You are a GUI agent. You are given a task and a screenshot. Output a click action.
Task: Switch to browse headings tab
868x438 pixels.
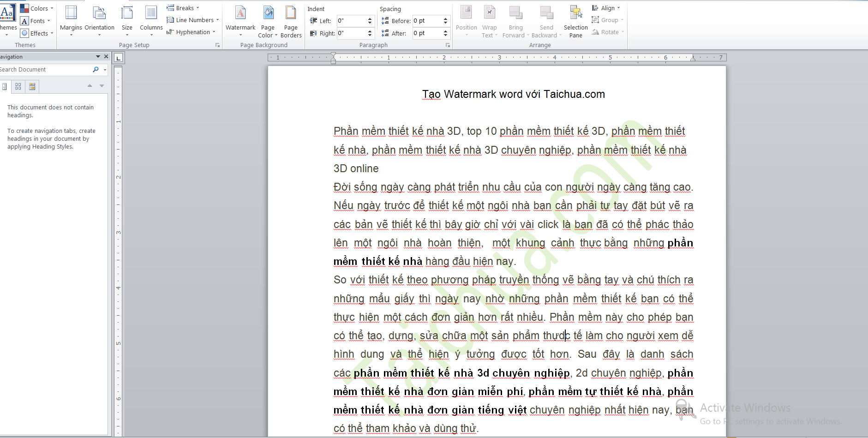pyautogui.click(x=4, y=86)
